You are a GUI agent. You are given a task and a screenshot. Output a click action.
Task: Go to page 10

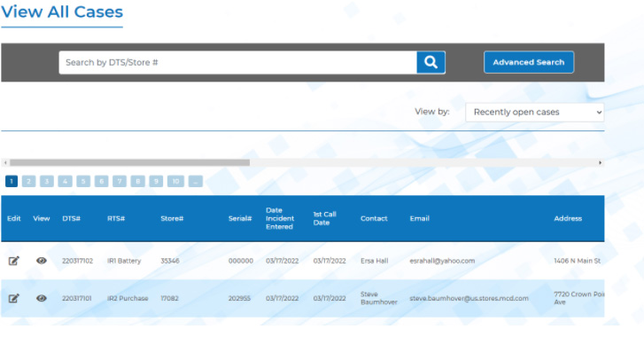pyautogui.click(x=175, y=181)
